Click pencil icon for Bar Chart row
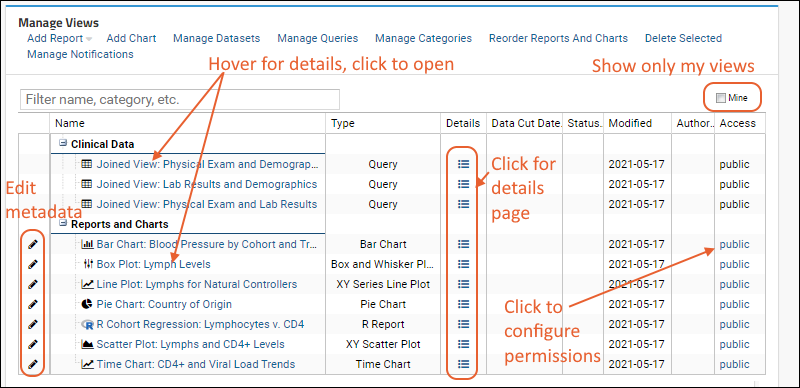800x388 pixels. tap(33, 245)
